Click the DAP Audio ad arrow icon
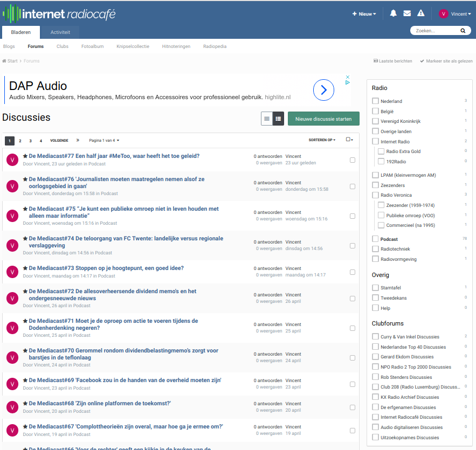This screenshot has width=476, height=450. click(323, 90)
